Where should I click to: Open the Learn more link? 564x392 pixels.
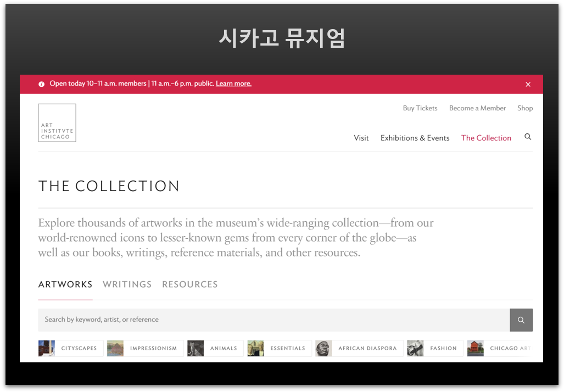pos(233,83)
